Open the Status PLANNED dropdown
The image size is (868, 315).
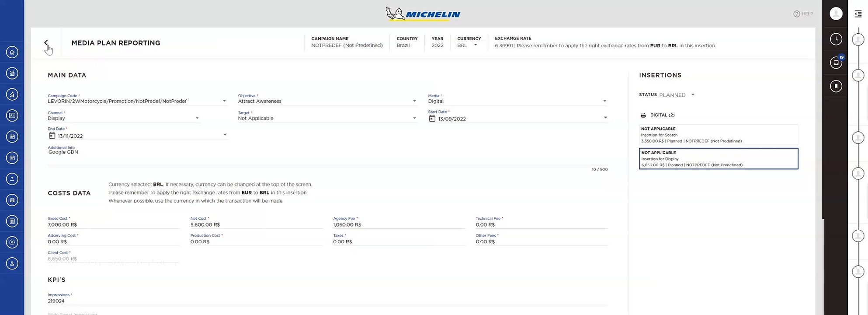click(x=693, y=95)
